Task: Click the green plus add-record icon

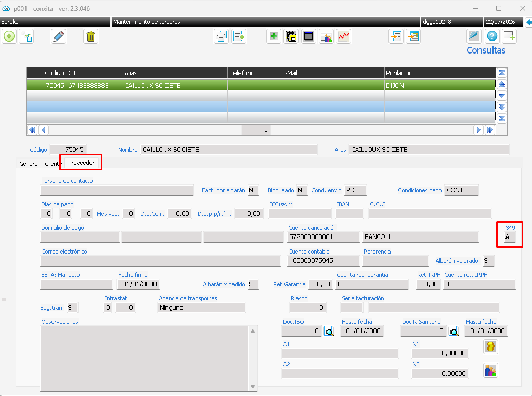Action: point(9,36)
